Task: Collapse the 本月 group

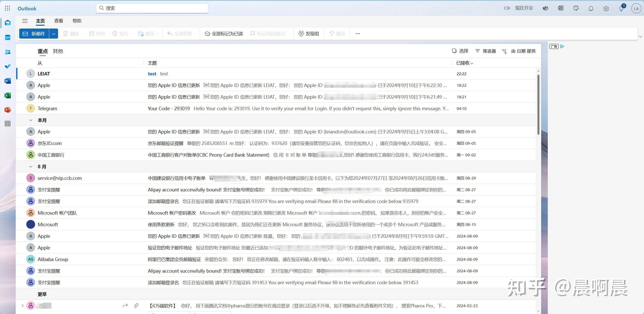Action: click(x=31, y=120)
